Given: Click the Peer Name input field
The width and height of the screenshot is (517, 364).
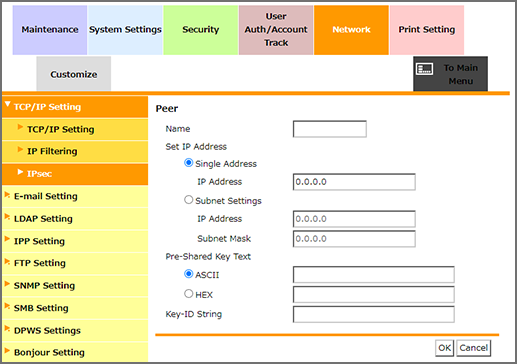Looking at the screenshot, I should pos(330,129).
